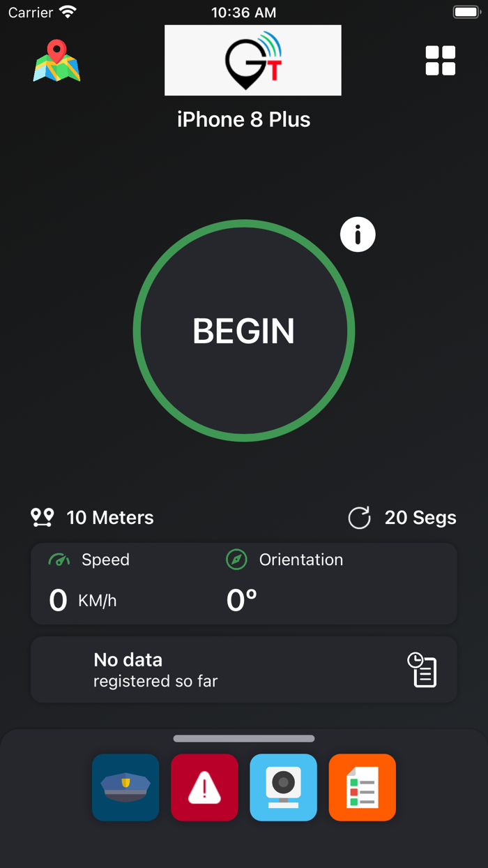Image resolution: width=488 pixels, height=868 pixels.
Task: Open the police cap shortcut
Action: point(125,787)
